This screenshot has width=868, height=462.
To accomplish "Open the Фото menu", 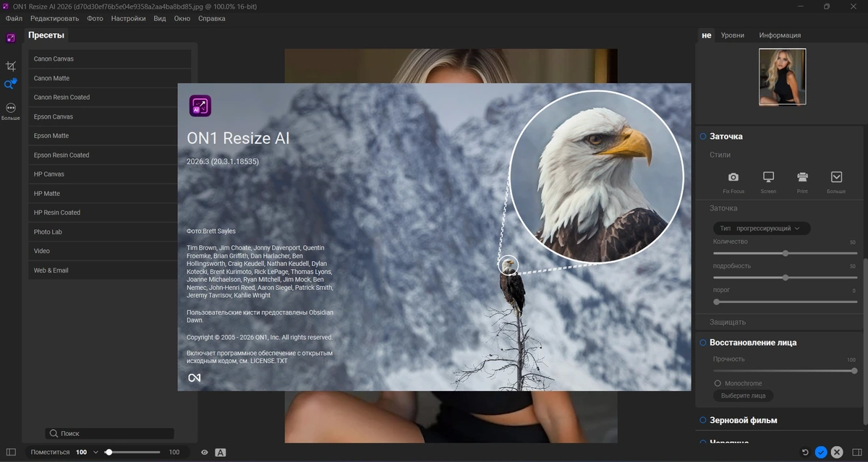I will [95, 18].
